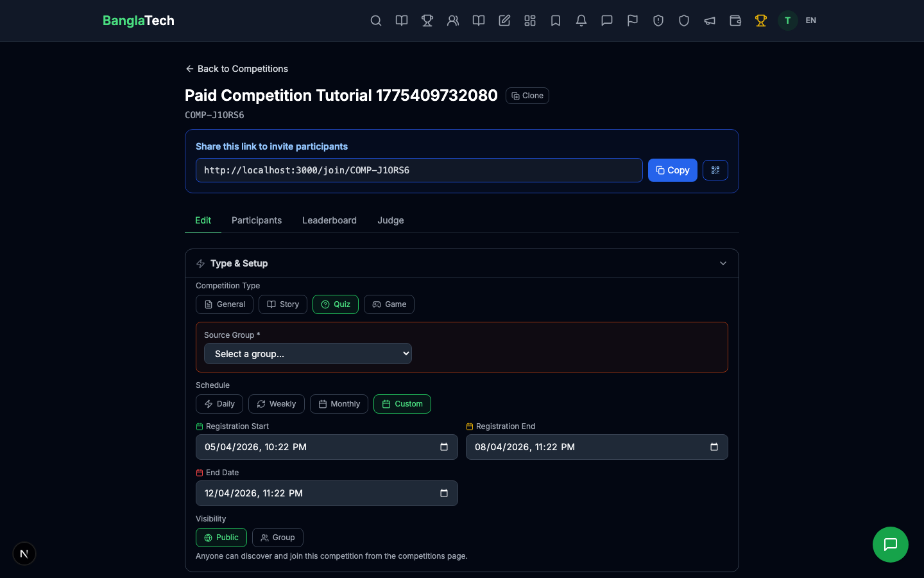Click the notifications bell icon
Viewport: 924px width, 578px height.
(x=581, y=21)
